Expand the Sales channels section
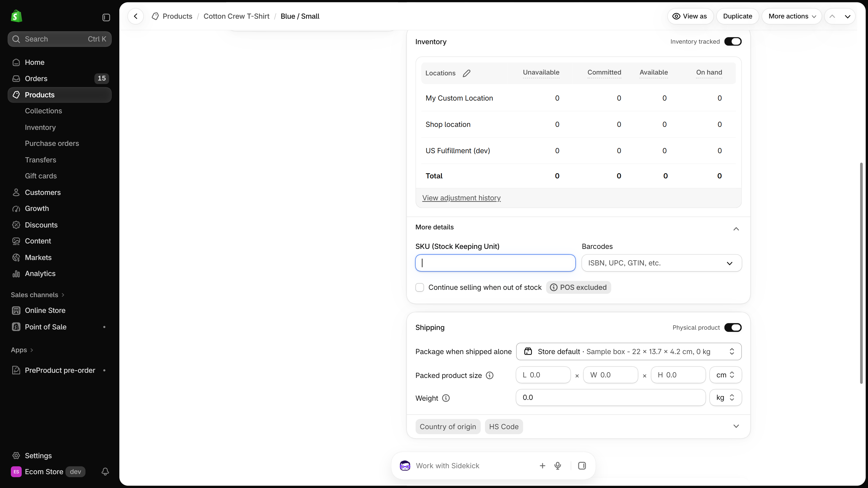The height and width of the screenshot is (488, 868). point(37,295)
